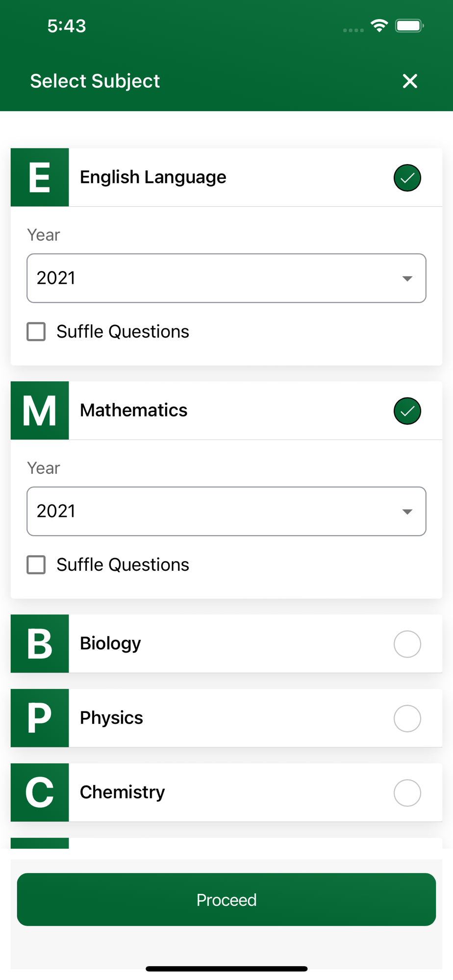Tap the Chemistry subject label
Viewport: 453px width, 980px height.
pyautogui.click(x=122, y=792)
